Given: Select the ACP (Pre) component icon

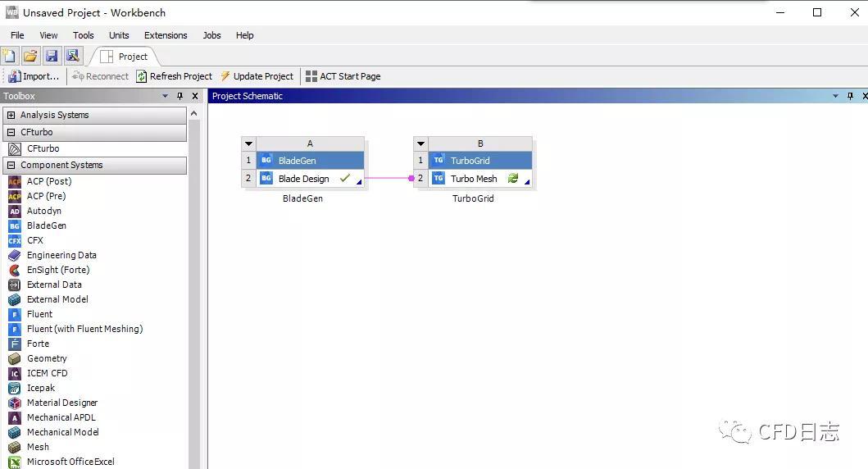Looking at the screenshot, I should (x=15, y=196).
